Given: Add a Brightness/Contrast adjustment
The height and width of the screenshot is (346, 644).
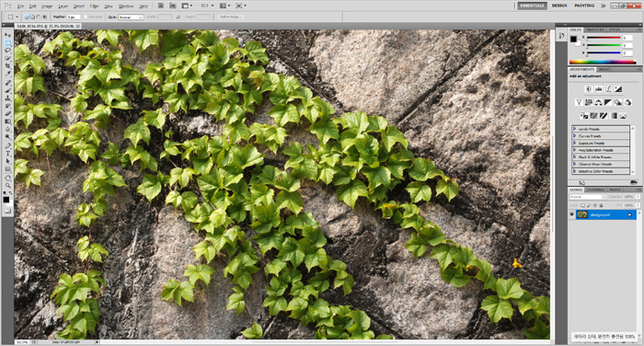Looking at the screenshot, I should [x=589, y=88].
